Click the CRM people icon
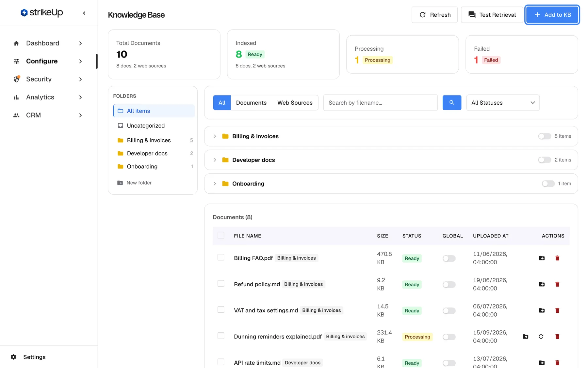The image size is (588, 368). [16, 115]
